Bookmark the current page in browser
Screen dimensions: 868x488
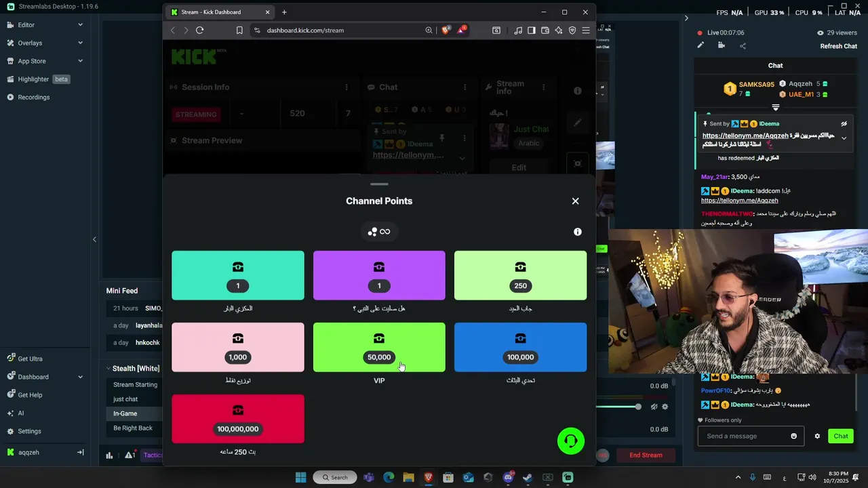239,30
